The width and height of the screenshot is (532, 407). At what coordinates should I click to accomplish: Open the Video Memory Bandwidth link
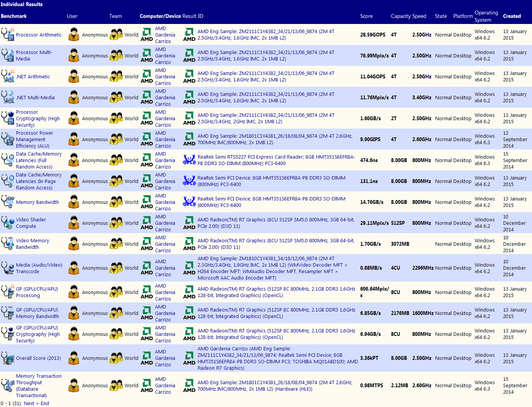point(32,244)
